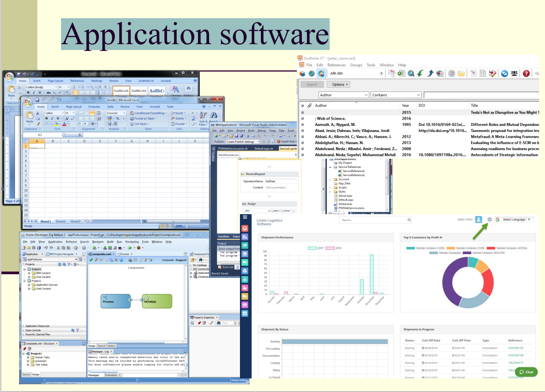Toggle Underline in Excel Font group

58,118
